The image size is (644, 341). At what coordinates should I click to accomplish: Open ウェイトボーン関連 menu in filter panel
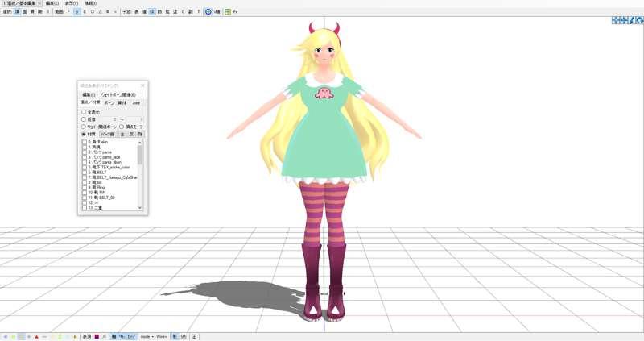coord(118,94)
